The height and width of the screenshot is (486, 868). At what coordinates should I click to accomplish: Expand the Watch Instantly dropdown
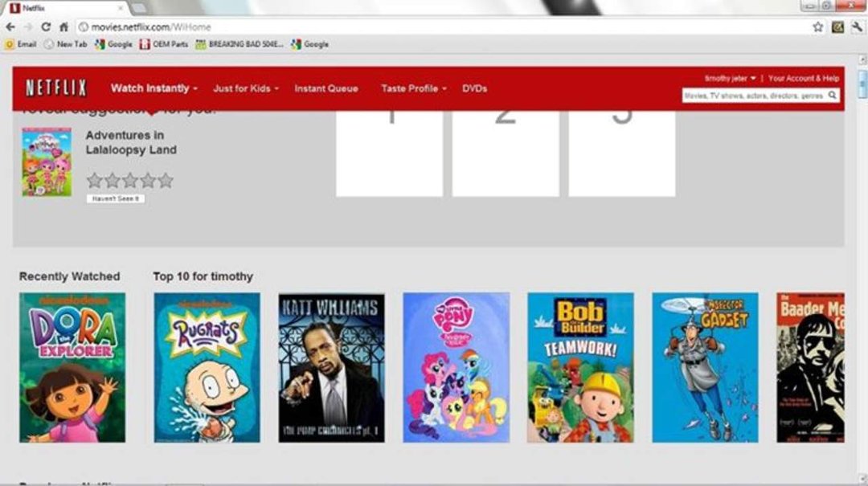point(154,88)
